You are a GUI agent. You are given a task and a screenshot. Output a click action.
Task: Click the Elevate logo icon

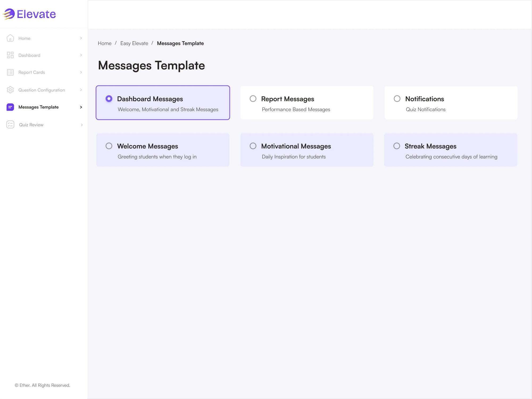coord(9,14)
